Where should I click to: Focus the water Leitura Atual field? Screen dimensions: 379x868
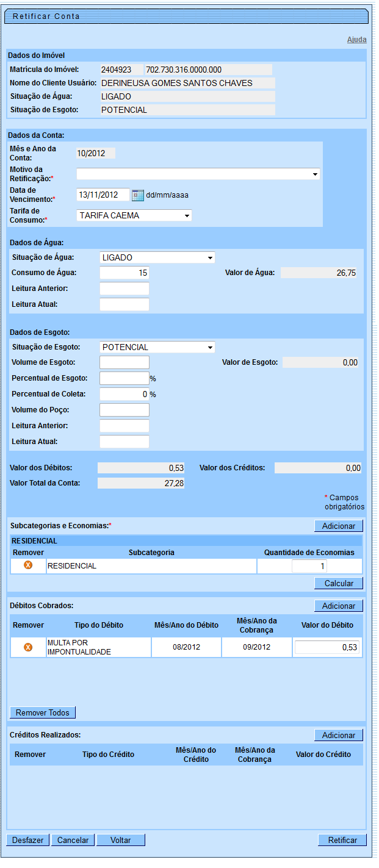pyautogui.click(x=125, y=304)
